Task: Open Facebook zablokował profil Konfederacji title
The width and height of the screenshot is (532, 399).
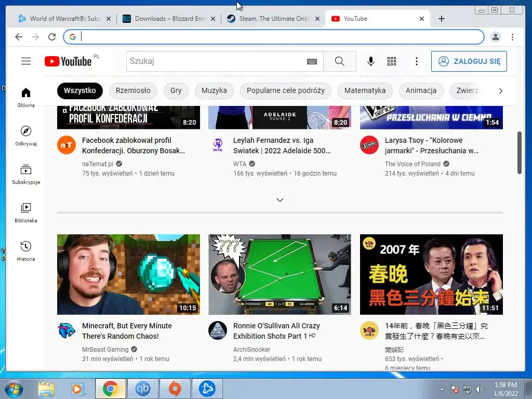Action: tap(134, 145)
